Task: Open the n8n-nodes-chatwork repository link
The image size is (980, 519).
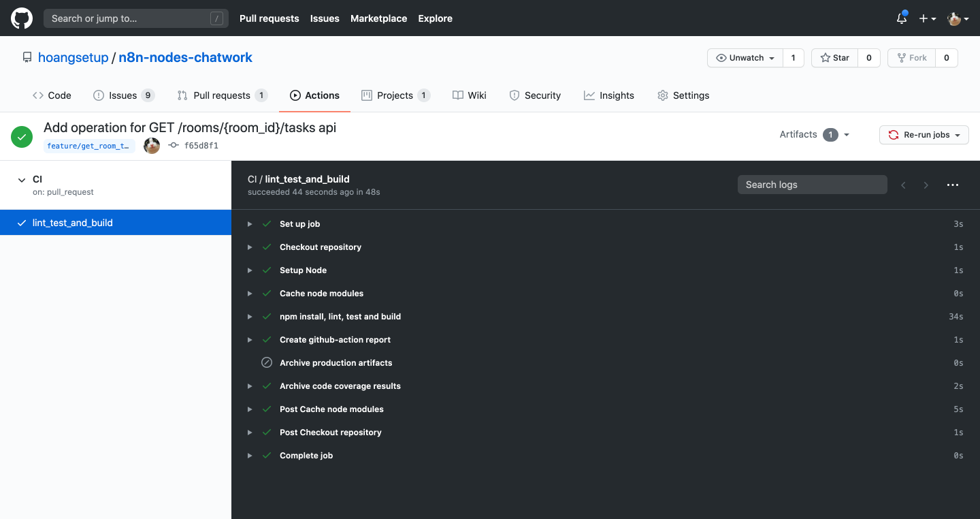Action: click(x=186, y=58)
